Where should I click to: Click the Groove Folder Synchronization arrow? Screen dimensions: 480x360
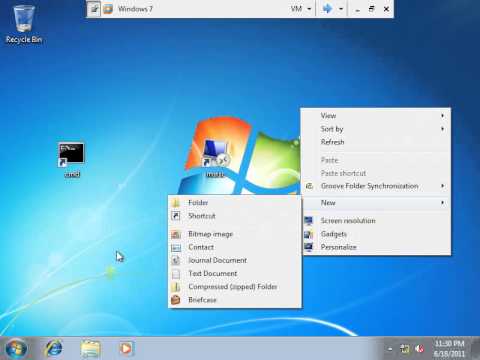point(443,186)
